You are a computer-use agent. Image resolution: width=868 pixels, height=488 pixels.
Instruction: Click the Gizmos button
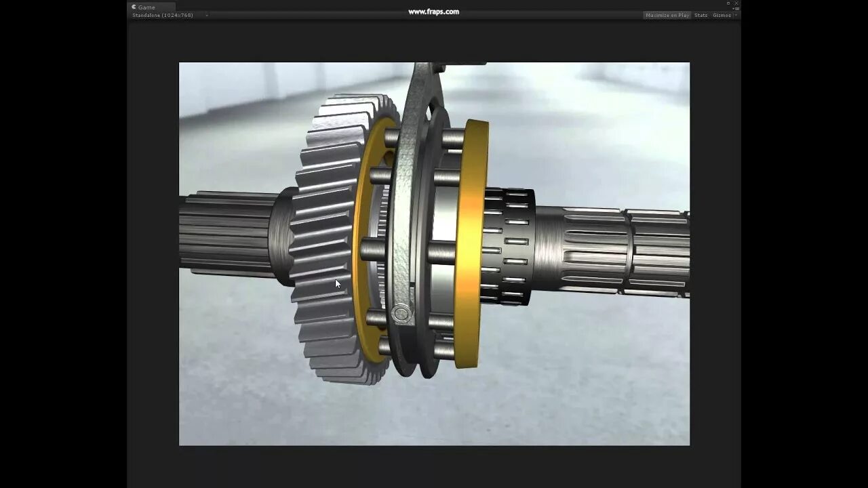pos(722,15)
